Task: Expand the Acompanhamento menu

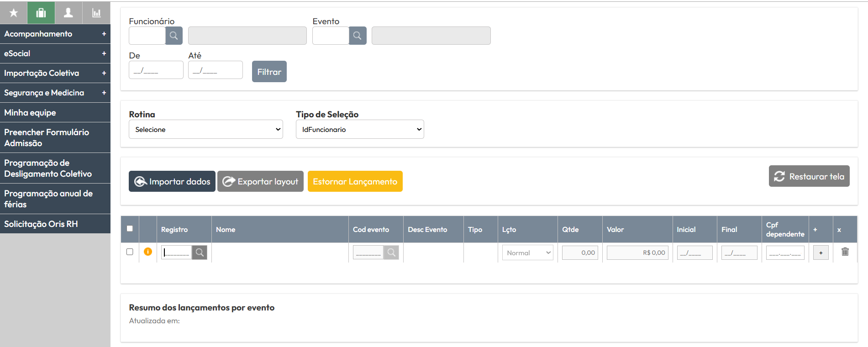Action: (x=55, y=34)
